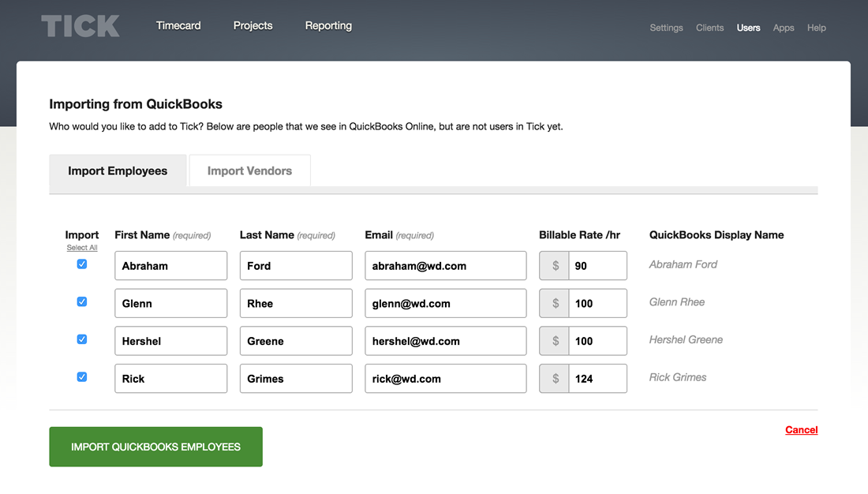Click the email field rick@wd.com
Viewport: 868px width, 494px height.
point(446,379)
